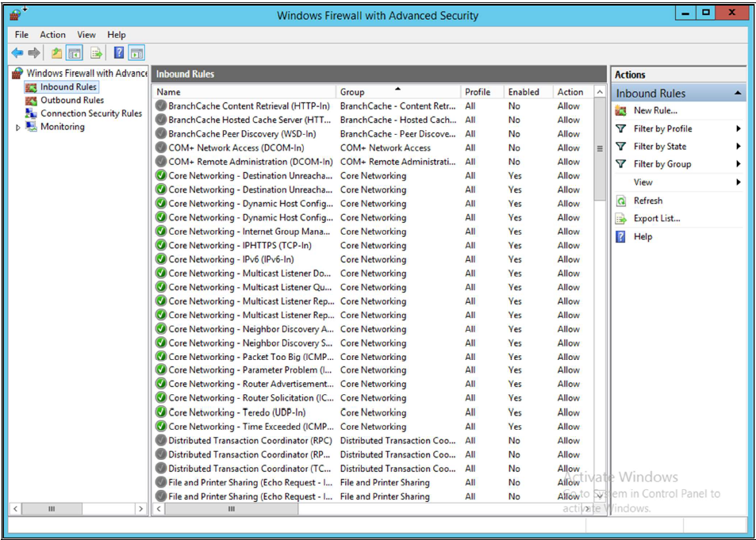756x540 pixels.
Task: Click Filter by Profile funnel icon
Action: click(621, 128)
